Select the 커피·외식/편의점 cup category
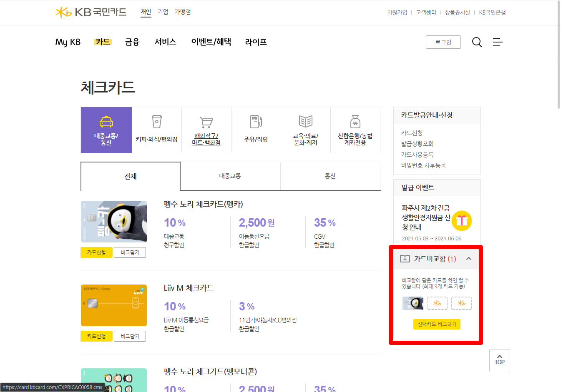 click(x=156, y=130)
